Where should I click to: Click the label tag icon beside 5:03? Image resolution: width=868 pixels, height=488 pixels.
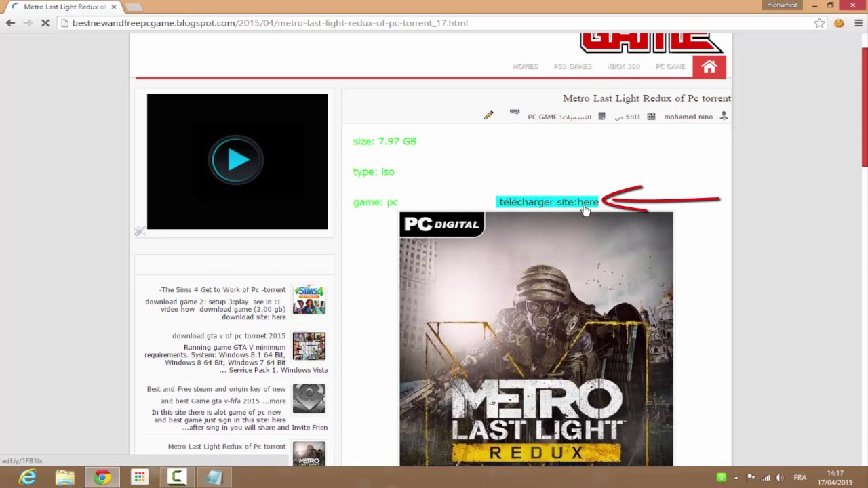point(602,117)
